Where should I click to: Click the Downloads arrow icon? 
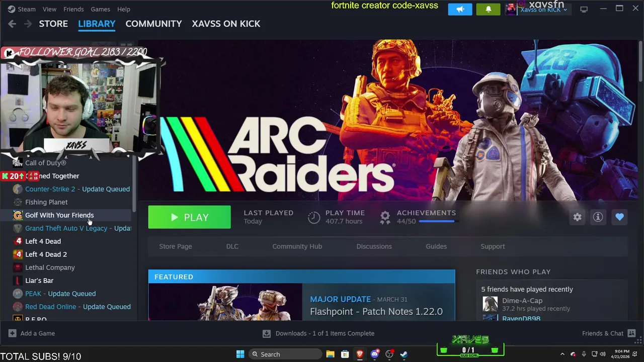point(266,333)
